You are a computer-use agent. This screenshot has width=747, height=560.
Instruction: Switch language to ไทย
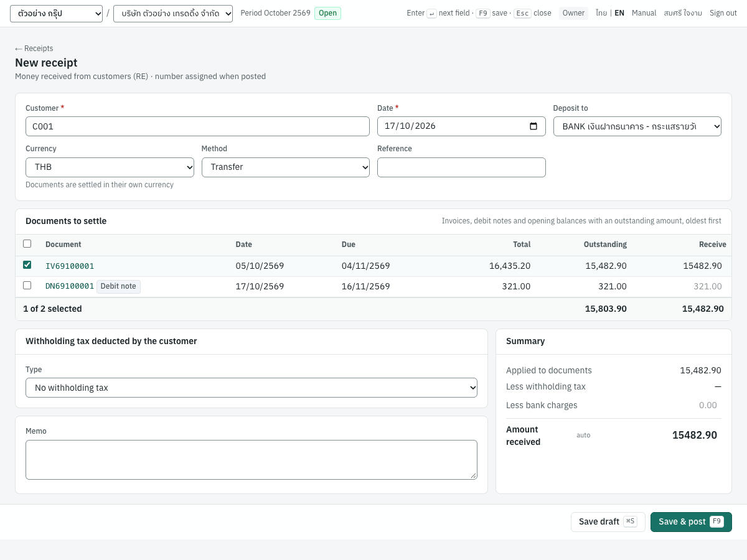click(601, 13)
